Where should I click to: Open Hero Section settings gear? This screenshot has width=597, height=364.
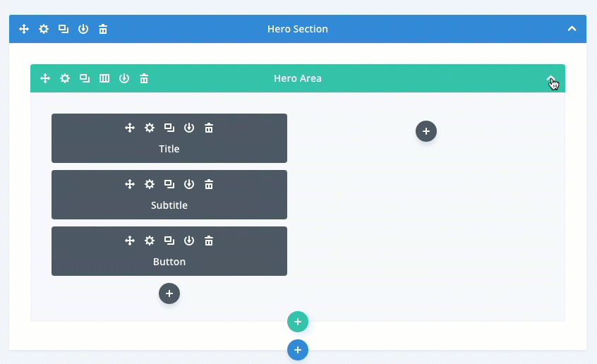(44, 29)
